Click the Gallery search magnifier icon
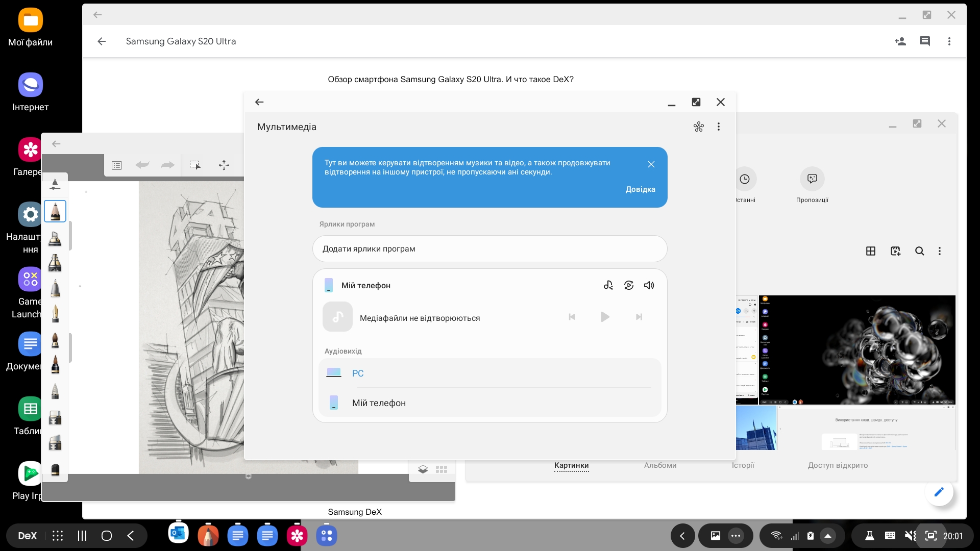 coord(919,251)
